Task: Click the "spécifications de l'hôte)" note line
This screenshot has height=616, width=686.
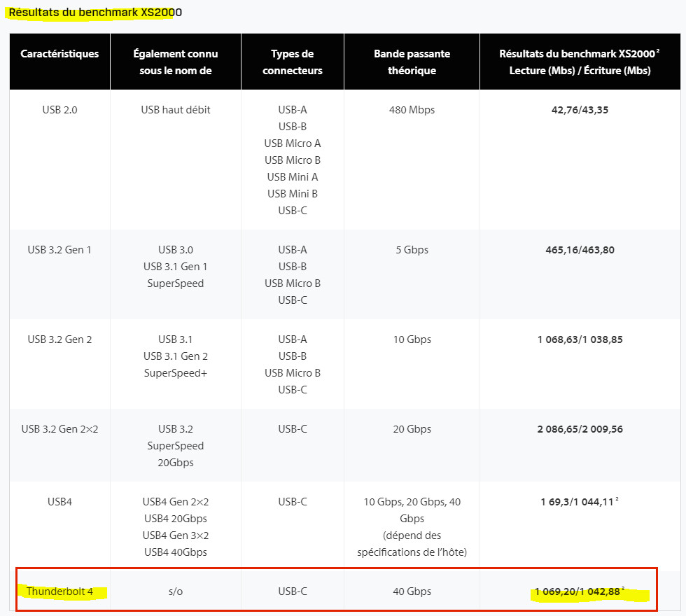Action: click(x=412, y=552)
